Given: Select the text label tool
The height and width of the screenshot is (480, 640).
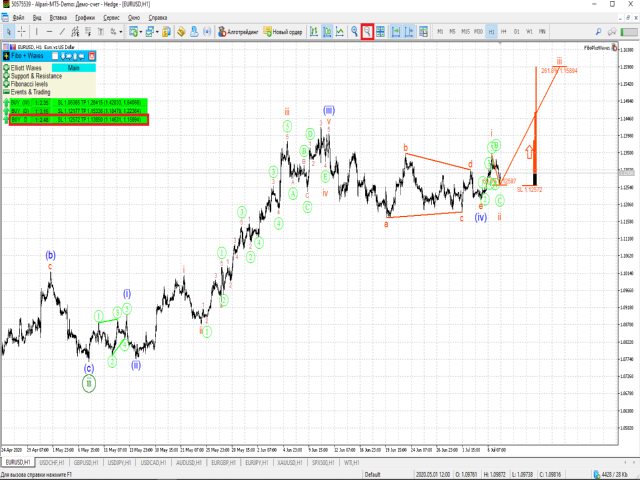Looking at the screenshot, I should click(x=101, y=31).
